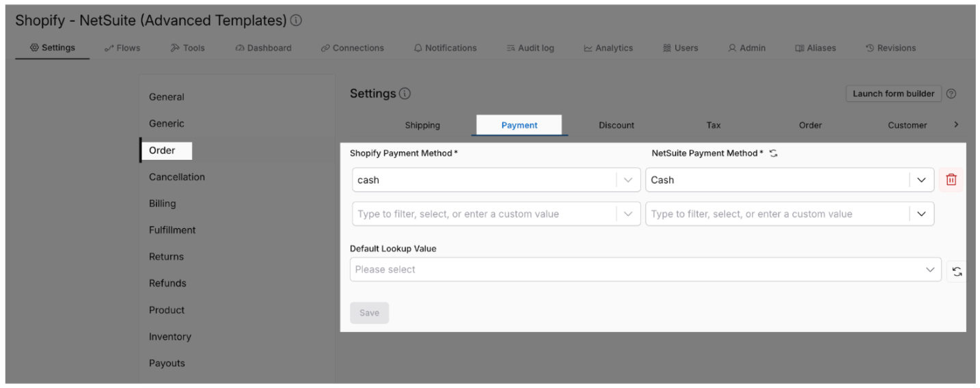Screen dimensions: 980x388
Task: Open Billing section in the sidebar
Action: click(163, 204)
